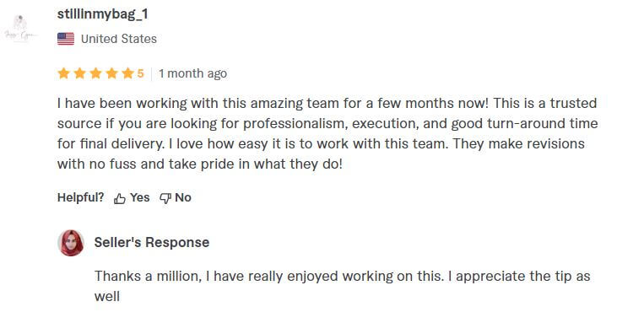
Task: Select the fourth star in the rating
Action: (x=111, y=73)
